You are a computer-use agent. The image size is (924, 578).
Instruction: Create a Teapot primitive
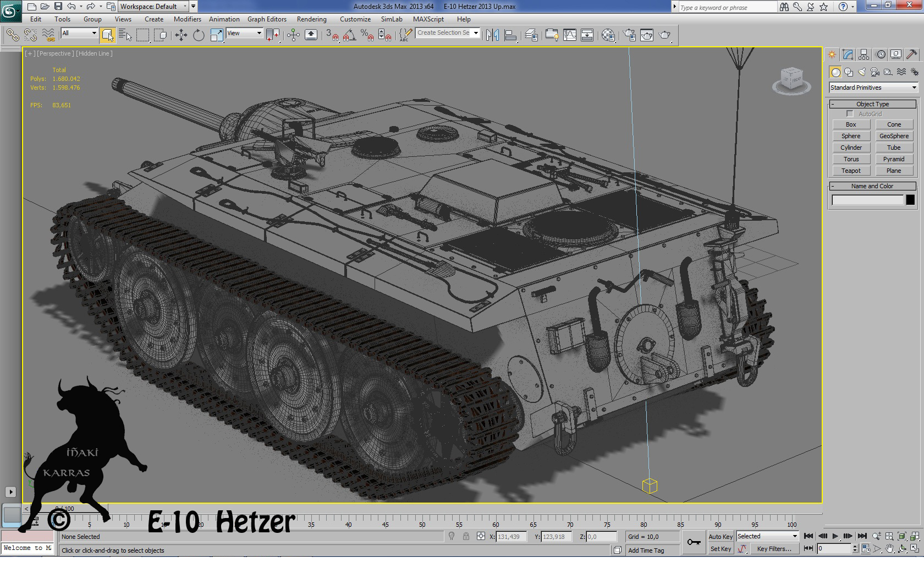pos(851,171)
